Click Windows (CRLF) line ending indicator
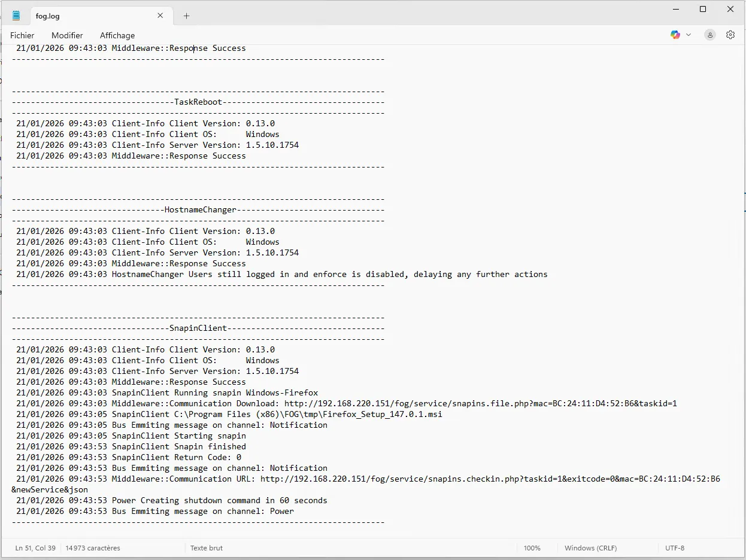 tap(590, 548)
